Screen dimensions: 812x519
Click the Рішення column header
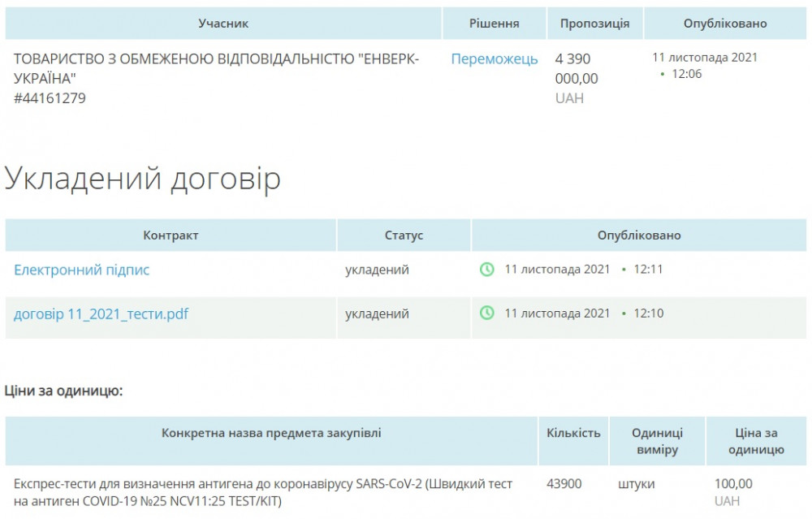pos(494,24)
